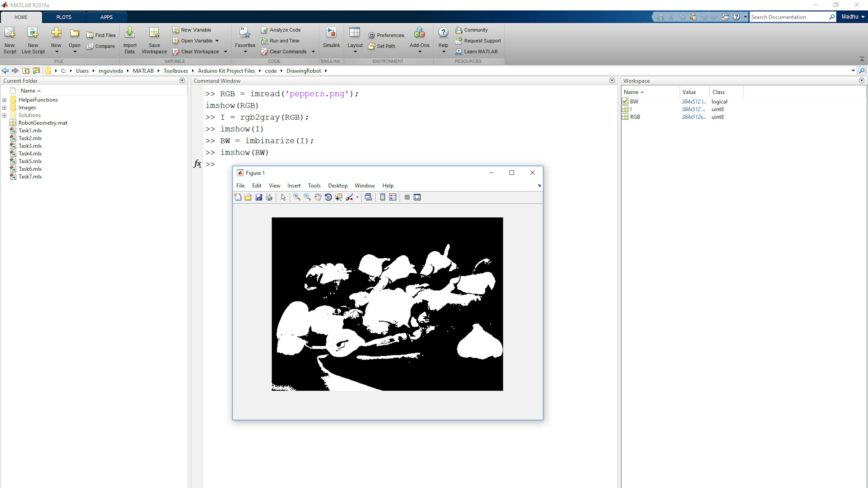Open the Brush color dropdown in Figure 1
This screenshot has width=868, height=488.
point(357,197)
